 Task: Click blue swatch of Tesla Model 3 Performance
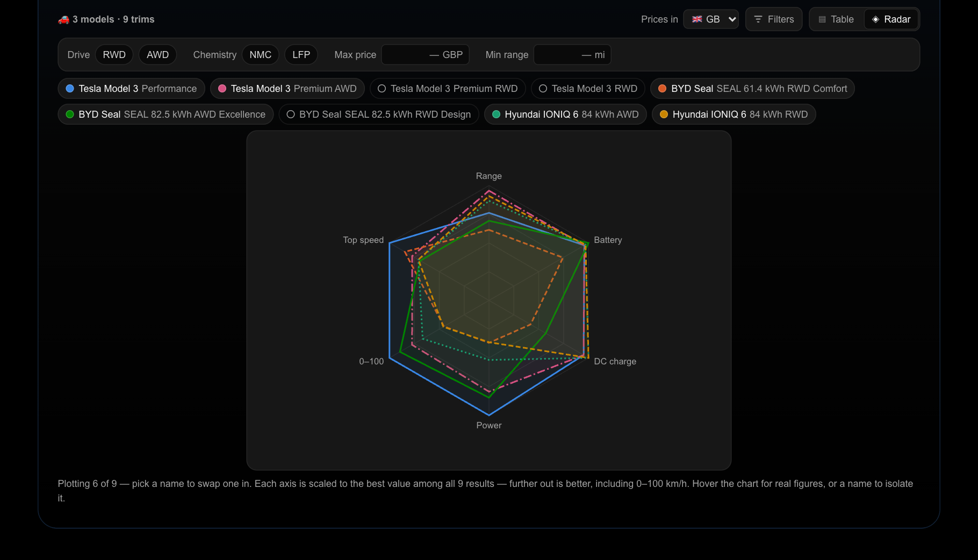coord(70,89)
